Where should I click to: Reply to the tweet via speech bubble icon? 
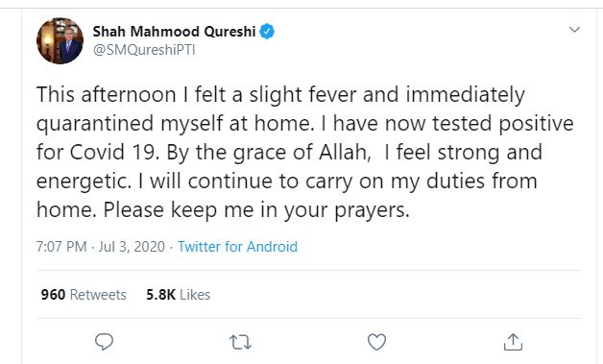(x=104, y=341)
